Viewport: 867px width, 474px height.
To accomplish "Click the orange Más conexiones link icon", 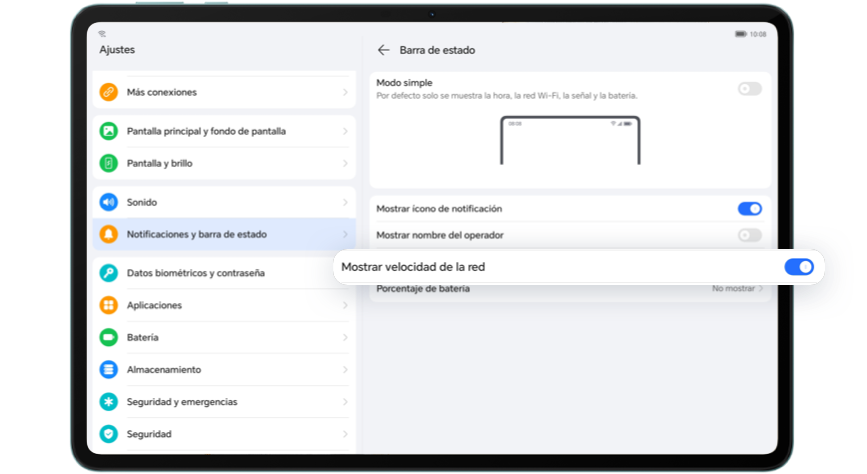I will (x=109, y=92).
